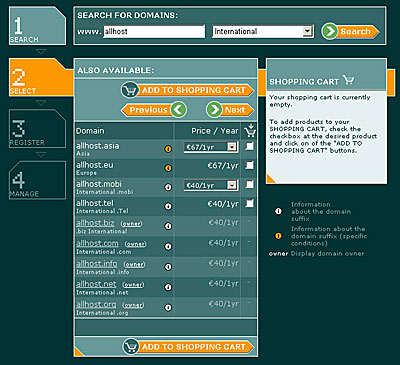The image size is (400, 365).
Task: Go to step 3 Register tab
Action: click(37, 129)
